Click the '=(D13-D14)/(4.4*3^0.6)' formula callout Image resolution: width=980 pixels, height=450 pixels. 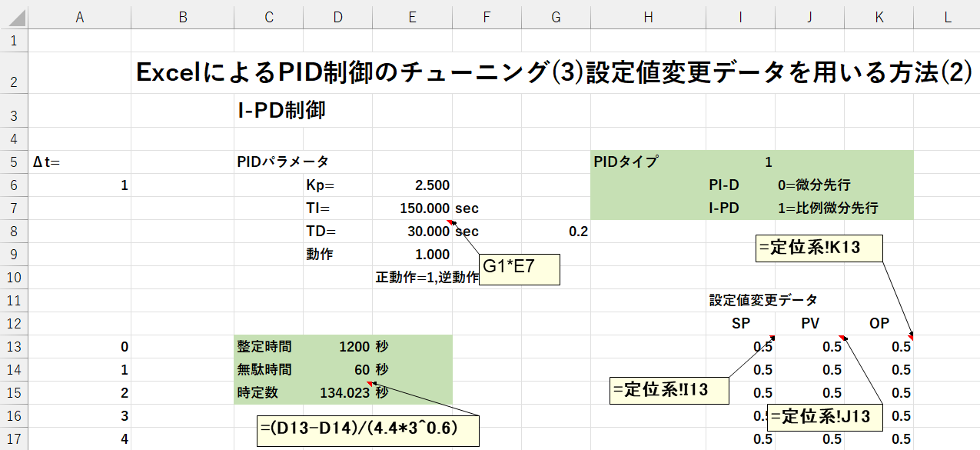click(x=370, y=430)
